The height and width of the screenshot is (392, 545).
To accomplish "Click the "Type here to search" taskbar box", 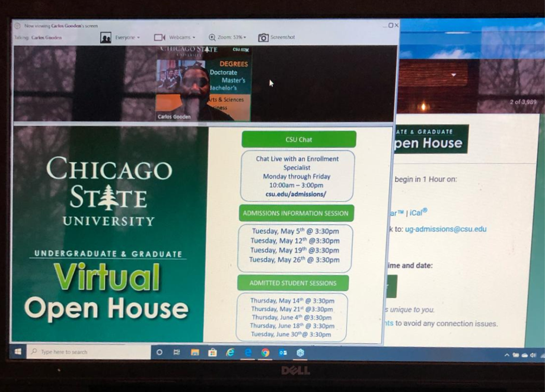I will (x=88, y=352).
